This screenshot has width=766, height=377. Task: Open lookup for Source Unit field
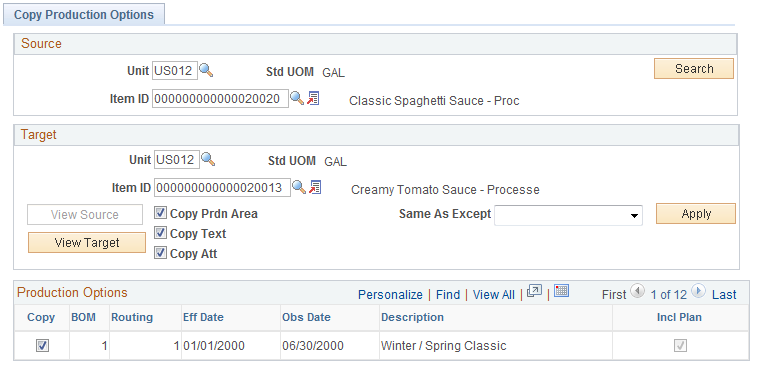(x=206, y=71)
